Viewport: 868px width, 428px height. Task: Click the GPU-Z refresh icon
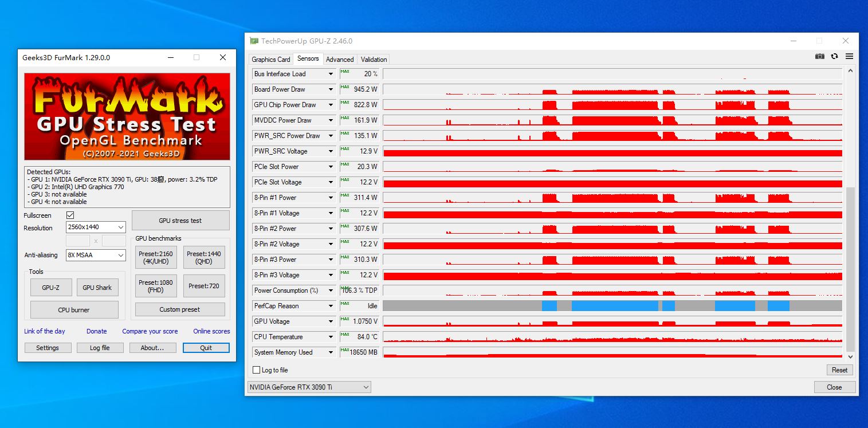pyautogui.click(x=835, y=56)
